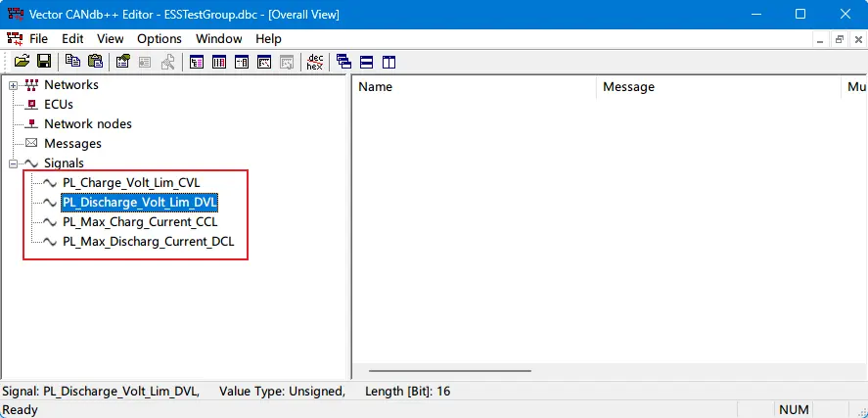Collapse the Signals tree node
The height and width of the screenshot is (418, 868).
[x=13, y=163]
